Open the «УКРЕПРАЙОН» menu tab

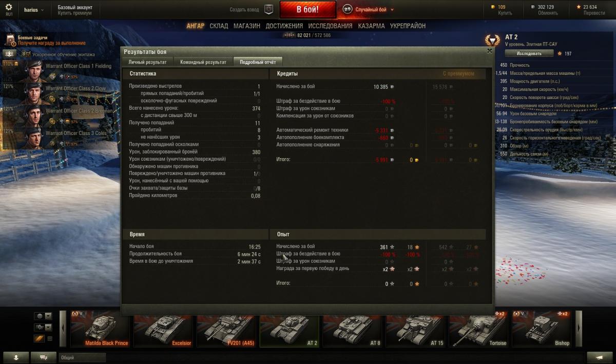pyautogui.click(x=408, y=26)
